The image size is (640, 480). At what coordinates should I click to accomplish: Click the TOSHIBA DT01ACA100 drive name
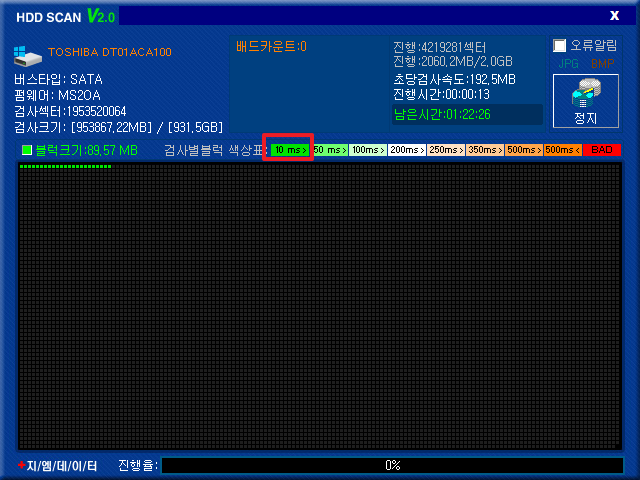[x=109, y=52]
